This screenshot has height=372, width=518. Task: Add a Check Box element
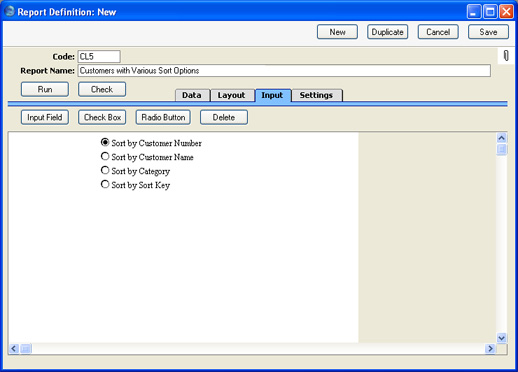click(x=102, y=117)
